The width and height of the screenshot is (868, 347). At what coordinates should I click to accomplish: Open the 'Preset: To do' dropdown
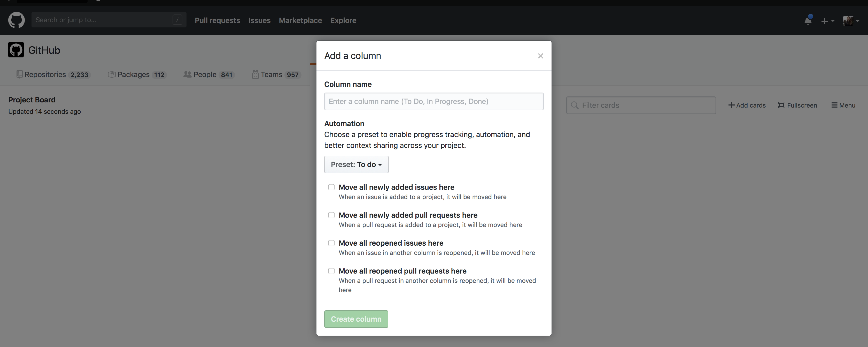pyautogui.click(x=356, y=164)
